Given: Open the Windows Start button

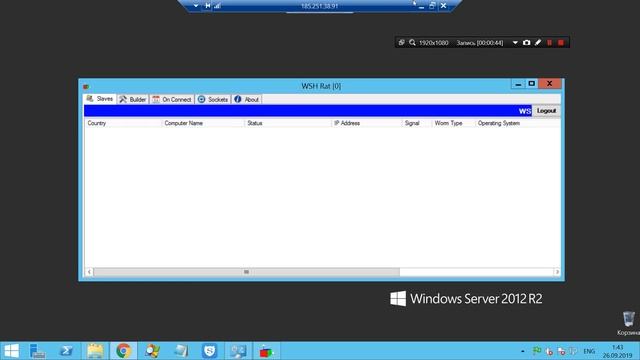Looking at the screenshot, I should [x=11, y=351].
